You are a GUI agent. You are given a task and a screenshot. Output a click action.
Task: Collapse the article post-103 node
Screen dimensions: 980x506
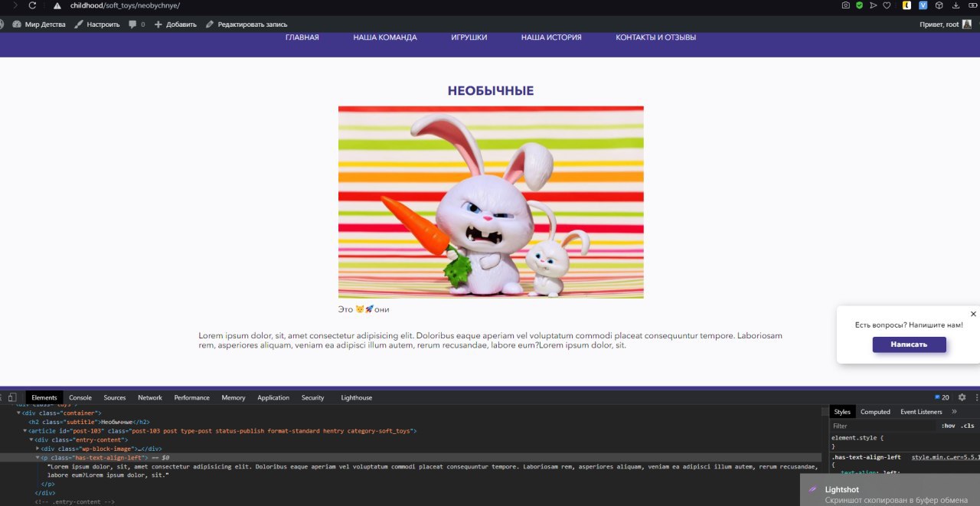[x=25, y=431]
